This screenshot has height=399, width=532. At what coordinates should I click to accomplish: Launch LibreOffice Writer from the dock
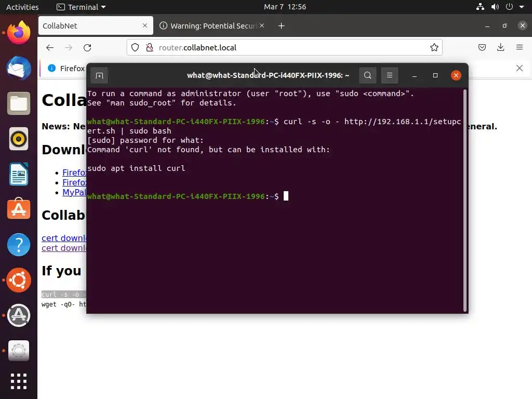tap(19, 174)
